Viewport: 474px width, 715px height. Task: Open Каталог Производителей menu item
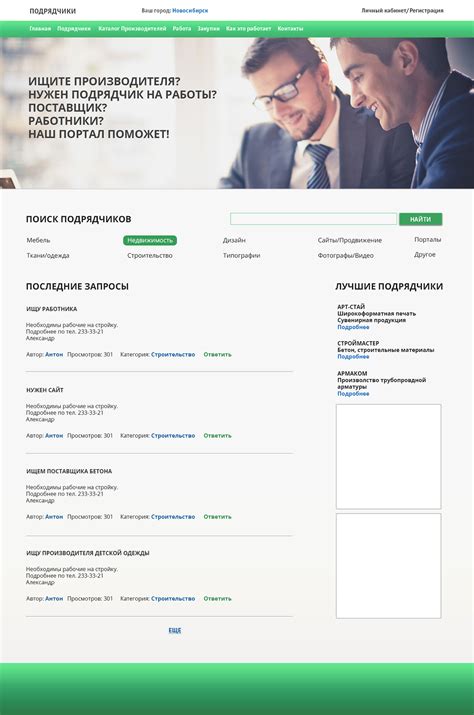click(132, 28)
